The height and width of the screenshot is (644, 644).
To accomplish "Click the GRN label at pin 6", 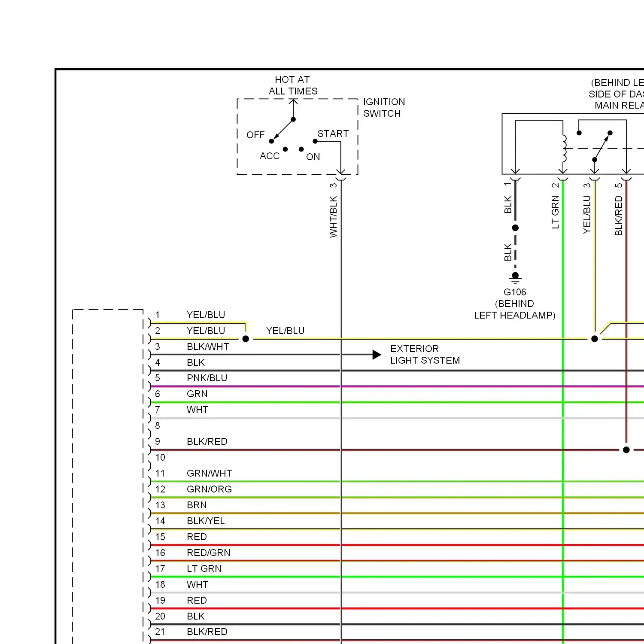I will coord(197,394).
